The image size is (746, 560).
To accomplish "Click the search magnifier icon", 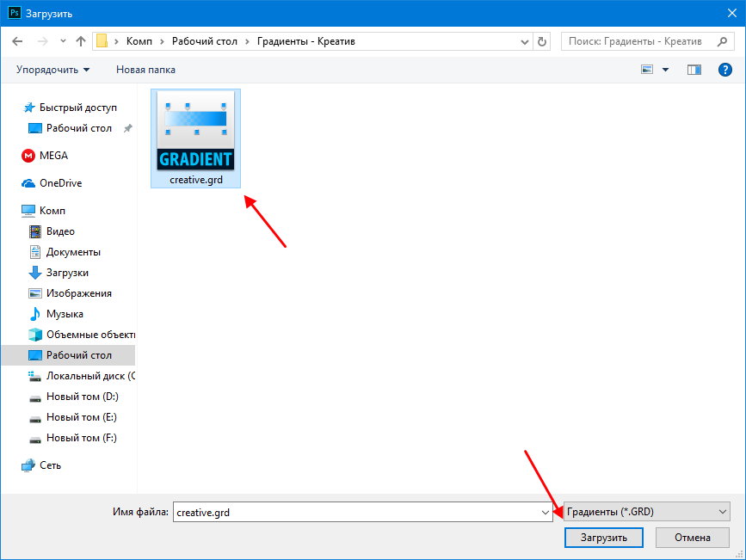I will [x=722, y=41].
